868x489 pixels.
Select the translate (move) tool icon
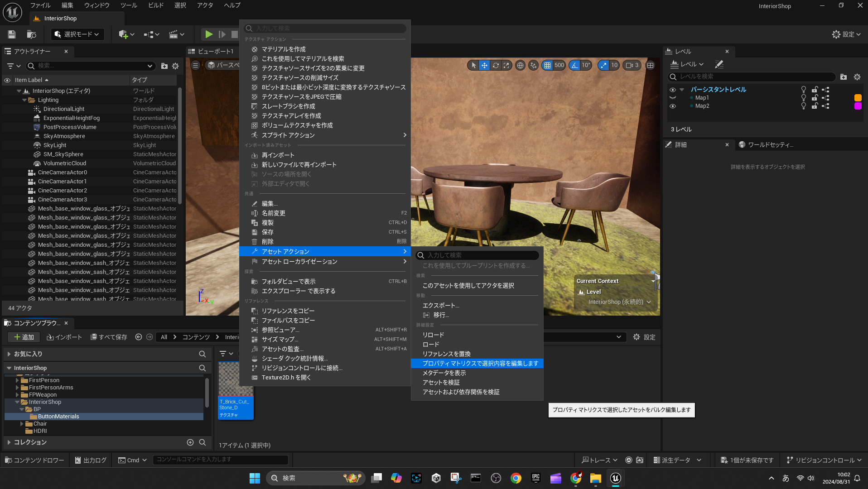pyautogui.click(x=484, y=65)
